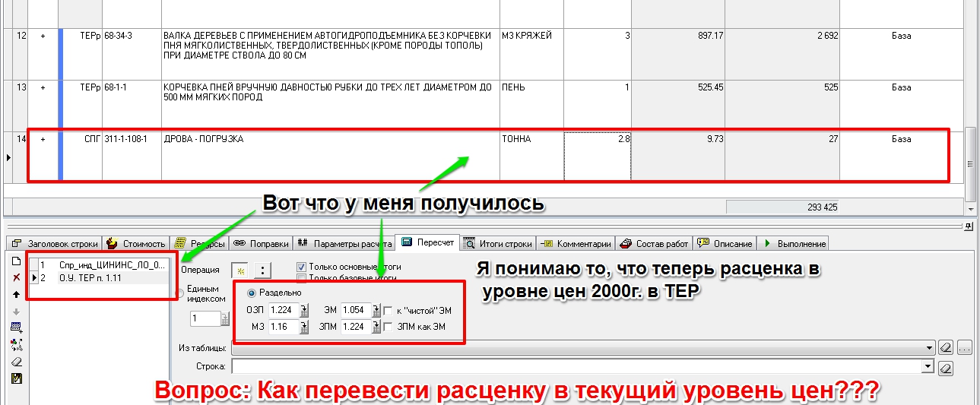The image size is (980, 405).
Task: Open calculator button next to ОЗП field
Action: [303, 310]
